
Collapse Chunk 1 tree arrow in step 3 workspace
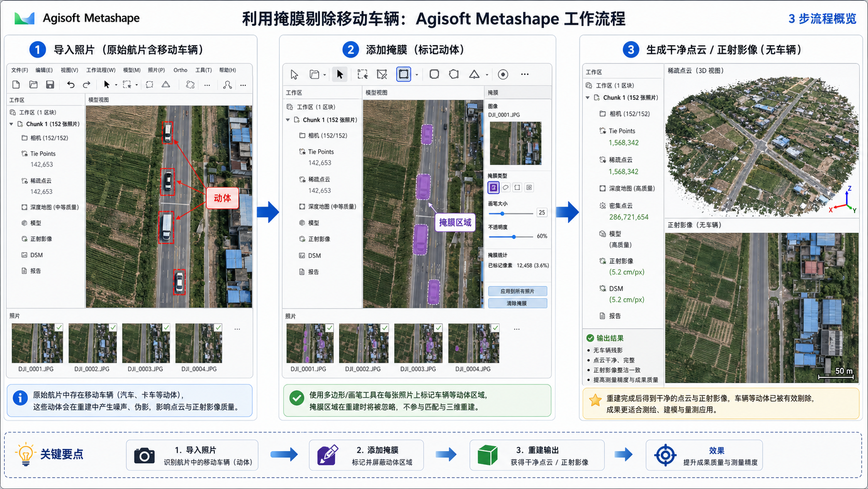[588, 98]
